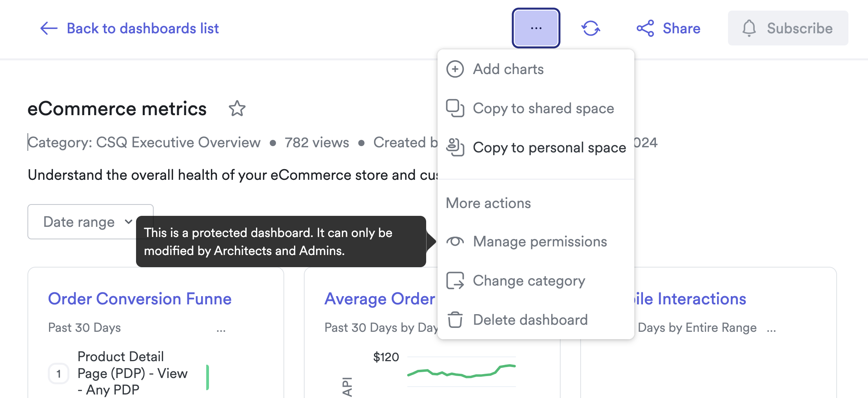
Task: Select Change category from the menu
Action: tap(529, 280)
